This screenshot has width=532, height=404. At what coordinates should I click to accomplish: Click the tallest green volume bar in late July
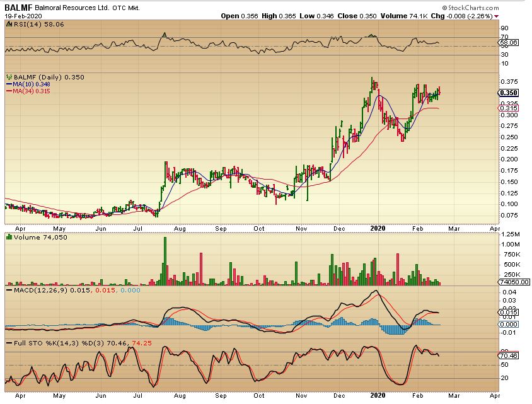[165, 261]
